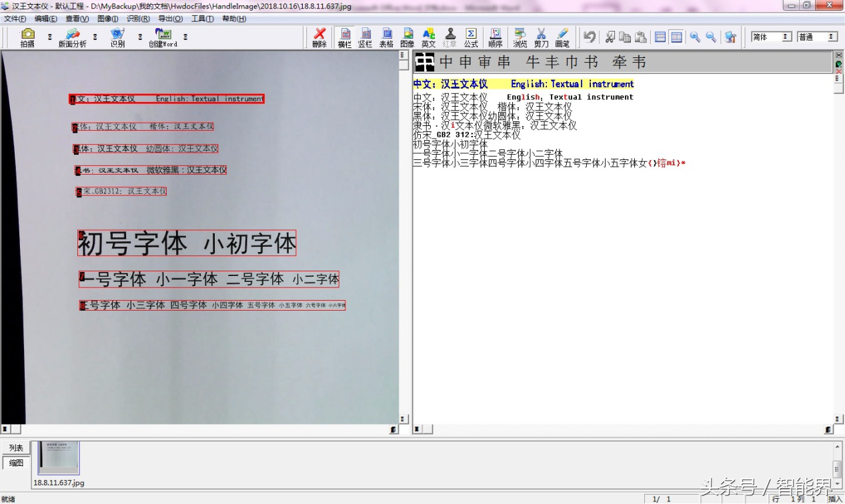The width and height of the screenshot is (845, 504).
Task: Click the candidate character 串 in proof bar
Action: [x=504, y=62]
